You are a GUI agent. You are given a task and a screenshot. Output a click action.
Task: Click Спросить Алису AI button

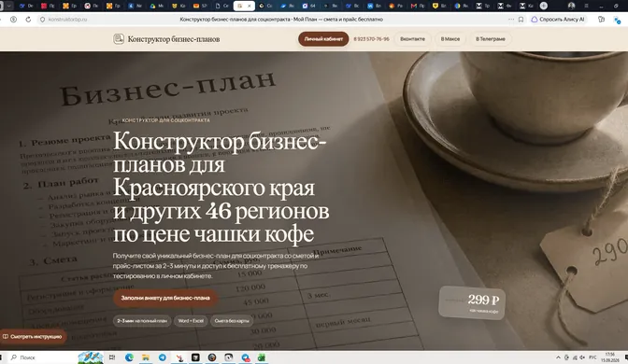tap(558, 20)
